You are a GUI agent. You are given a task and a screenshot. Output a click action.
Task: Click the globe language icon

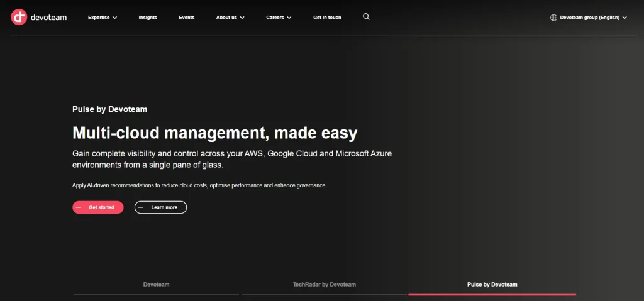pyautogui.click(x=553, y=18)
